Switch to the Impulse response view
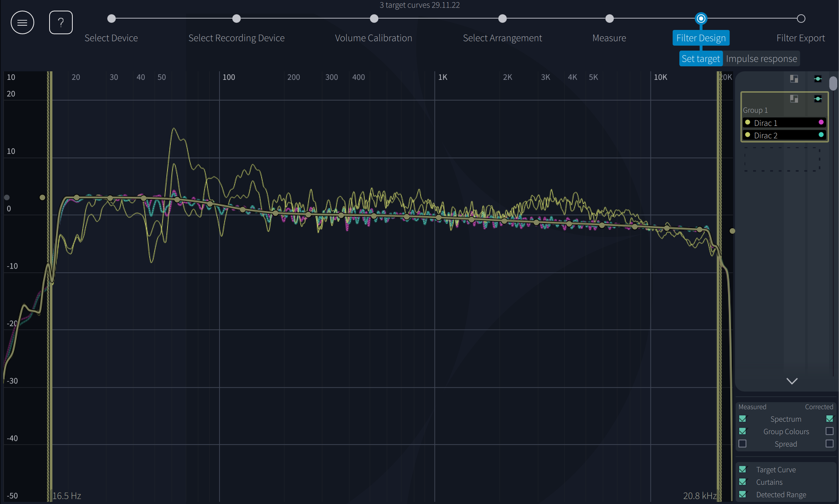Image resolution: width=839 pixels, height=504 pixels. tap(761, 58)
